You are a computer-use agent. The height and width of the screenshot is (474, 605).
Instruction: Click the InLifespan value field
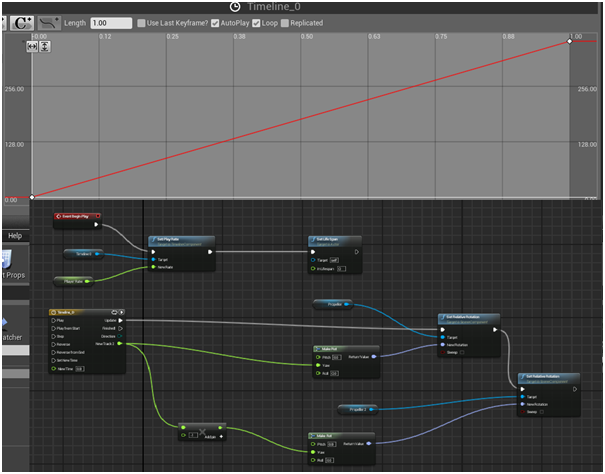(x=341, y=269)
